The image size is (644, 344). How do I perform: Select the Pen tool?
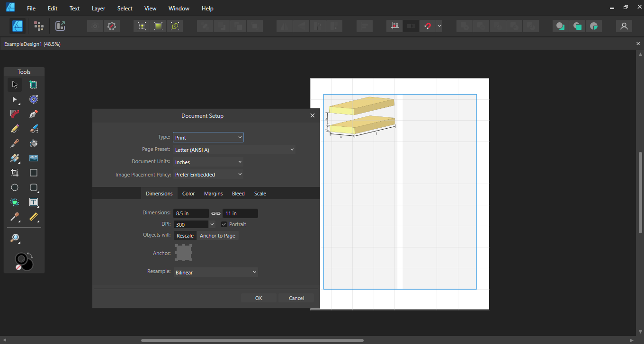pos(33,115)
